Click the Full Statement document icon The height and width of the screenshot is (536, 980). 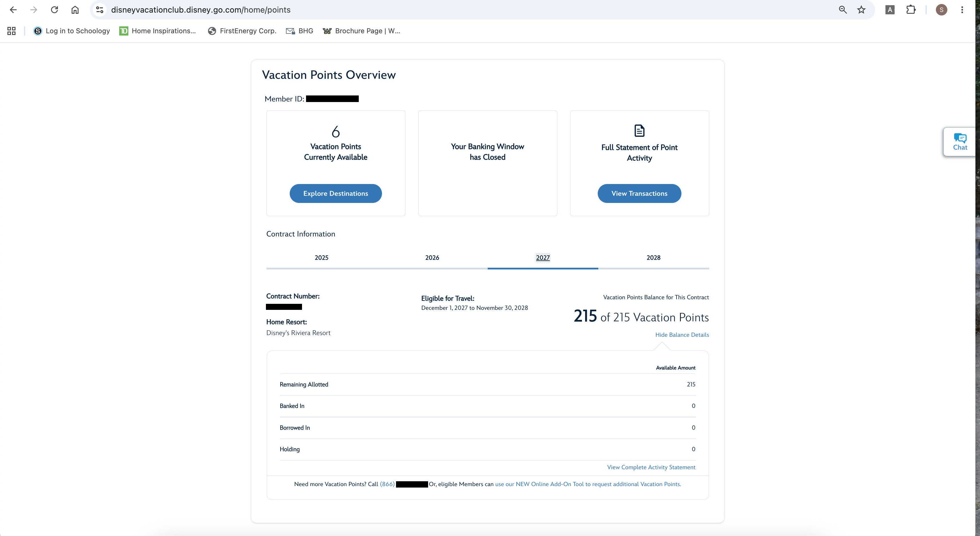coord(639,130)
